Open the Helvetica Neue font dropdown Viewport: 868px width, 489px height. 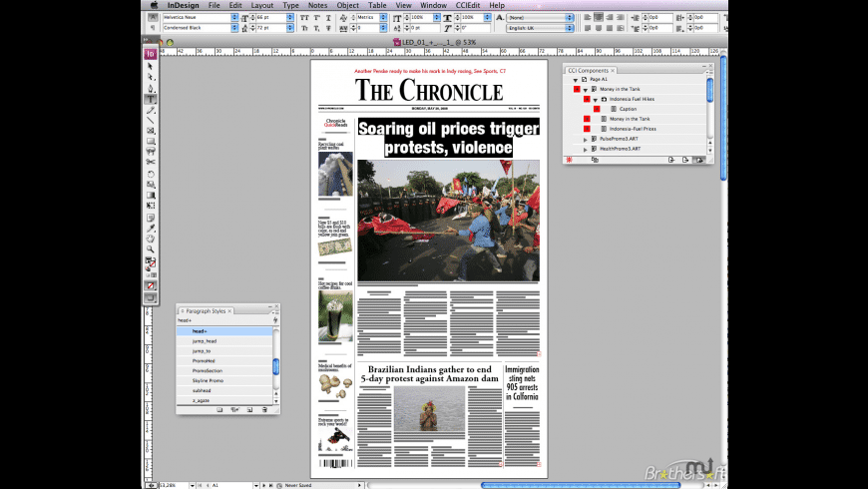click(x=235, y=17)
